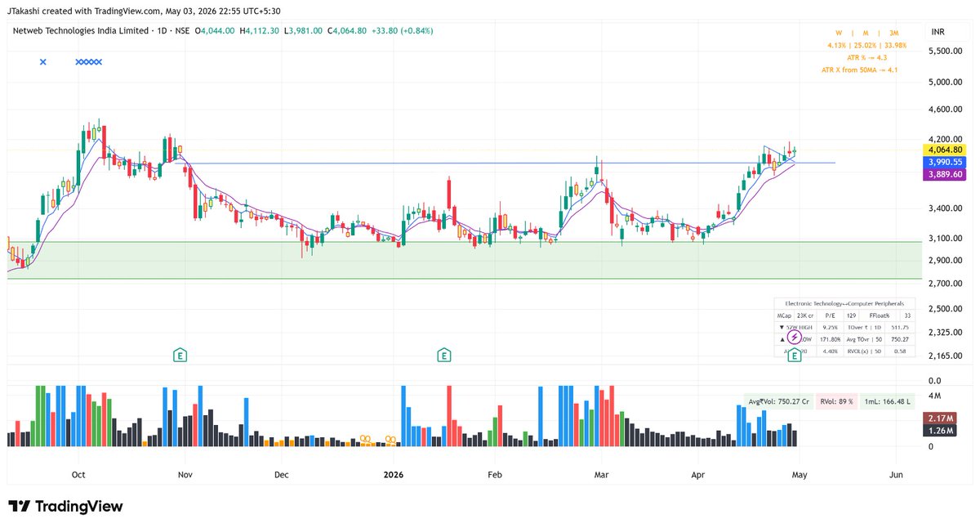Screen dimensions: 980x528
Task: Click the cluster of blue X markers above October
Action: coord(88,61)
